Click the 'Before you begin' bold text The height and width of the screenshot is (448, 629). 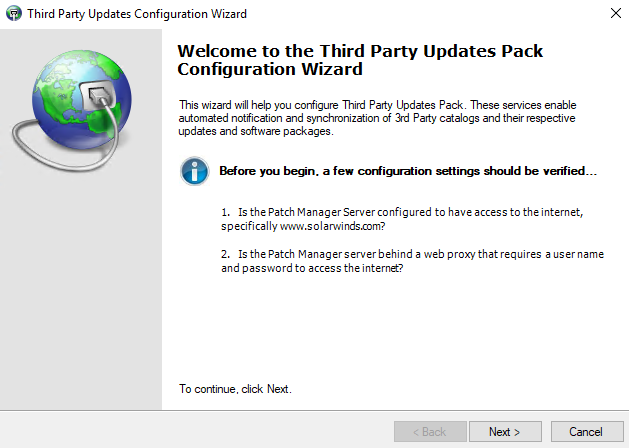407,171
